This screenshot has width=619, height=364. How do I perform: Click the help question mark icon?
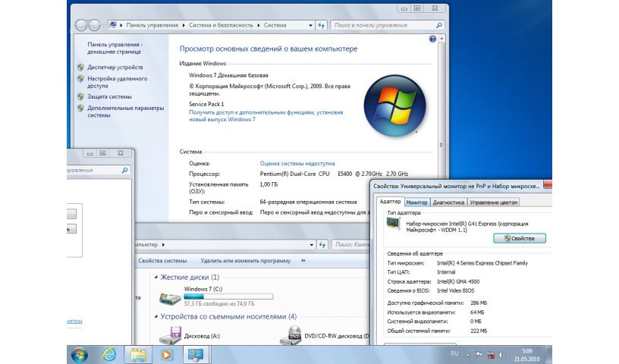click(432, 39)
